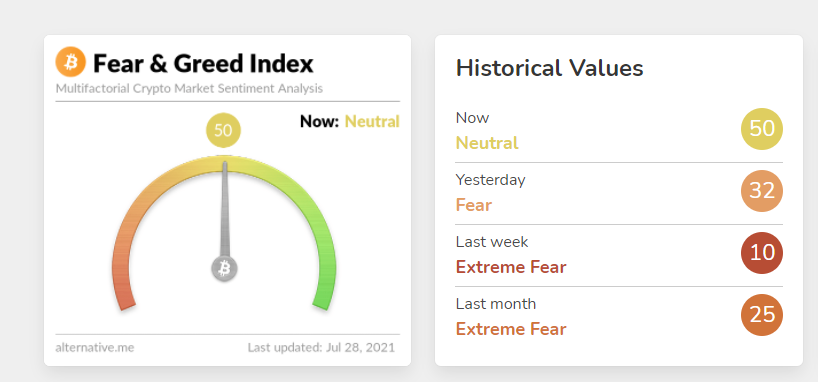The height and width of the screenshot is (382, 818).
Task: Select the Last week Extreme Fear row
Action: click(x=619, y=255)
